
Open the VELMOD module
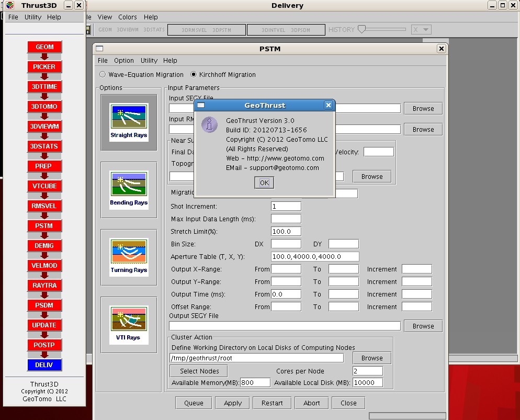pyautogui.click(x=44, y=266)
